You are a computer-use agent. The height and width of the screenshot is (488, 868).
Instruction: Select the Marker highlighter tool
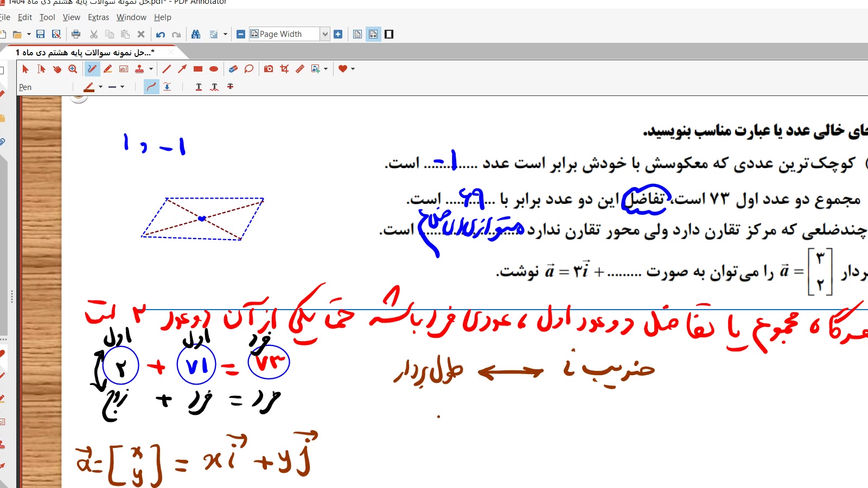pyautogui.click(x=108, y=69)
